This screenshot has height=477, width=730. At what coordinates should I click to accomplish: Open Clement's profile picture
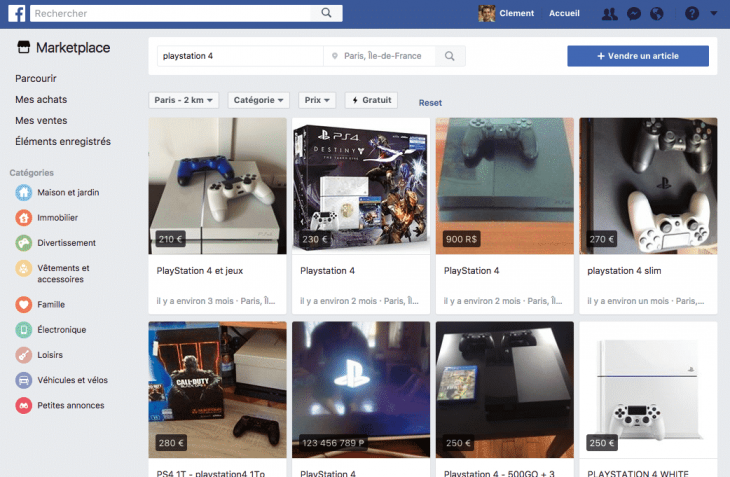(x=487, y=13)
